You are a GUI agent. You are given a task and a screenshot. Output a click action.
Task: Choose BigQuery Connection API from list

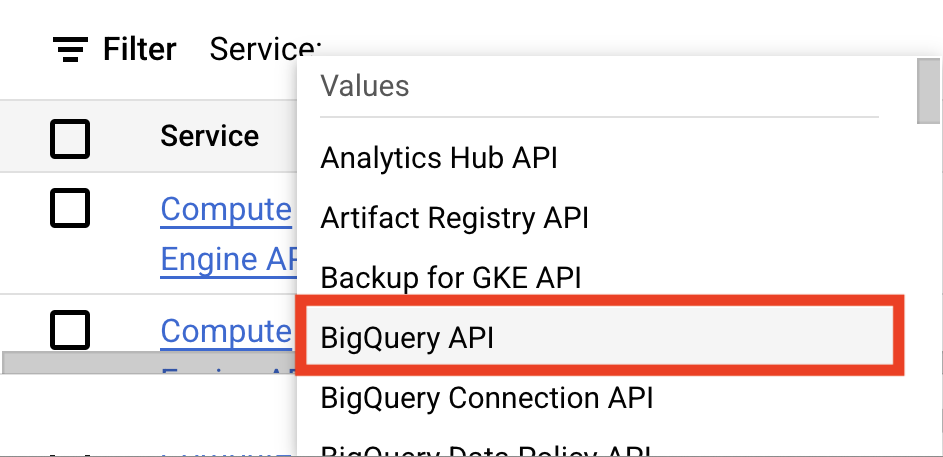click(486, 397)
